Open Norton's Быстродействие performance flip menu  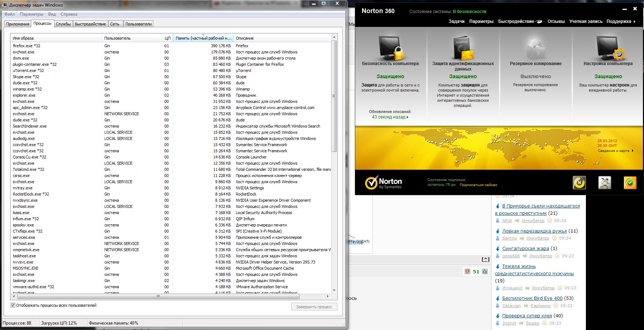coord(520,21)
